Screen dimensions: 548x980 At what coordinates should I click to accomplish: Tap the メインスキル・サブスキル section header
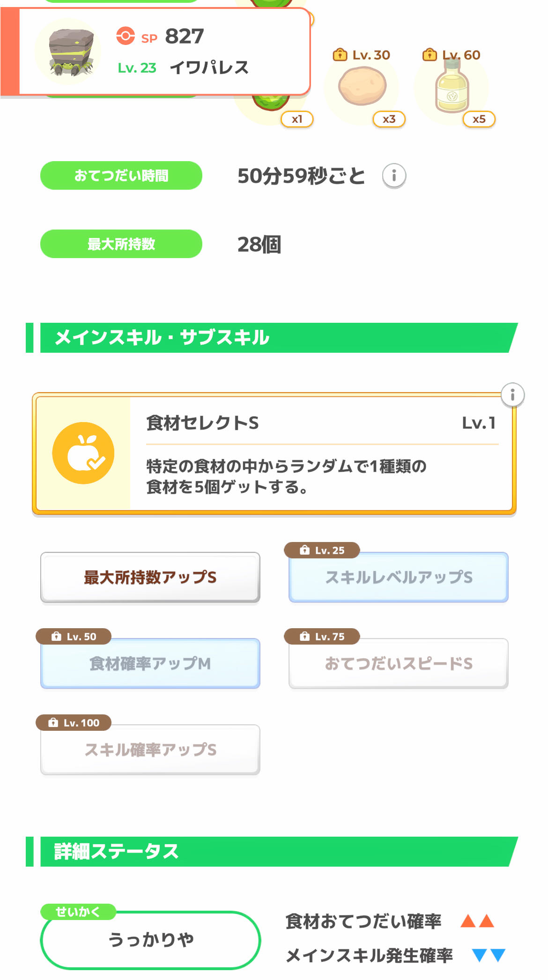pyautogui.click(x=272, y=338)
